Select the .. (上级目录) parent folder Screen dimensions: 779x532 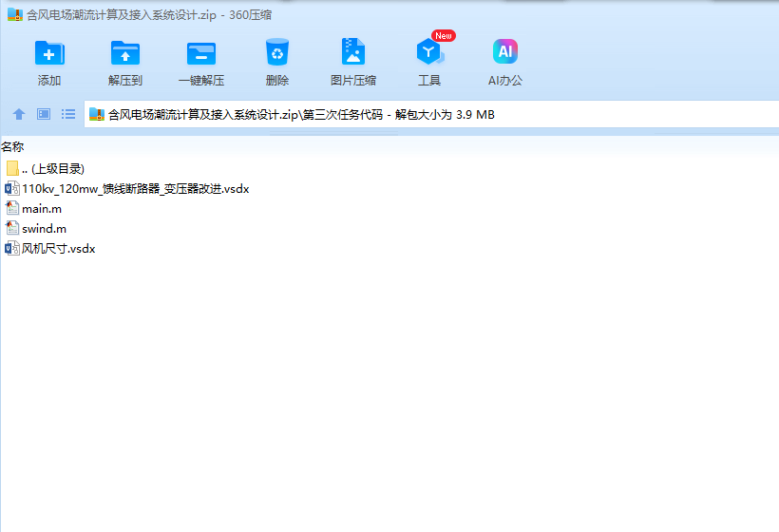pos(46,169)
